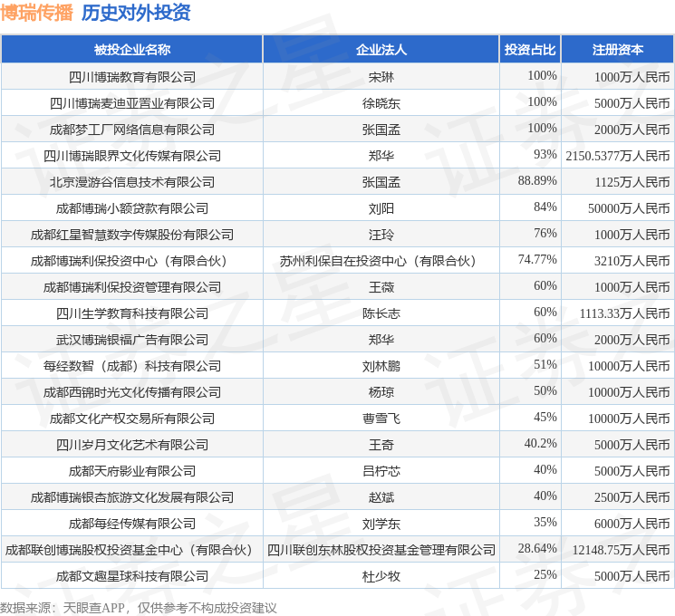Select the 博瑞传播 title text
The width and height of the screenshot is (675, 616).
tap(36, 13)
